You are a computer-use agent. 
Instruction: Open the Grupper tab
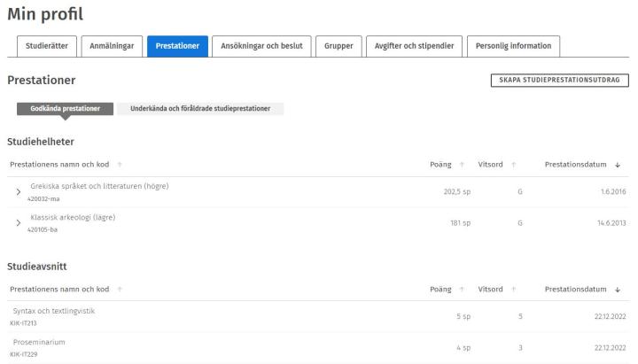pos(338,47)
